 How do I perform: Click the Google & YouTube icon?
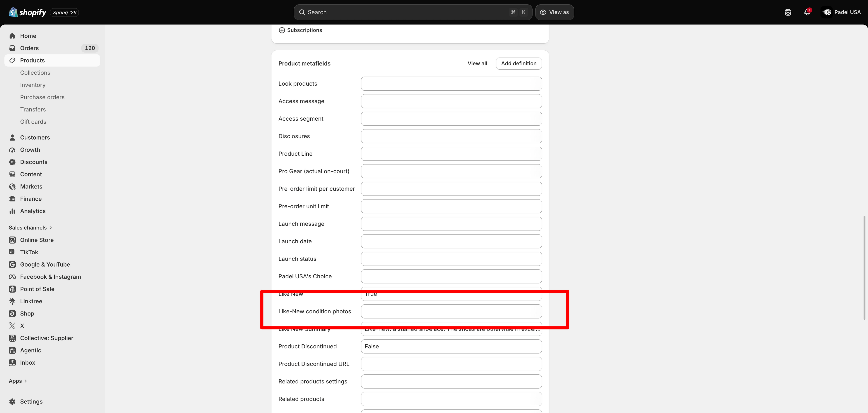pos(12,264)
